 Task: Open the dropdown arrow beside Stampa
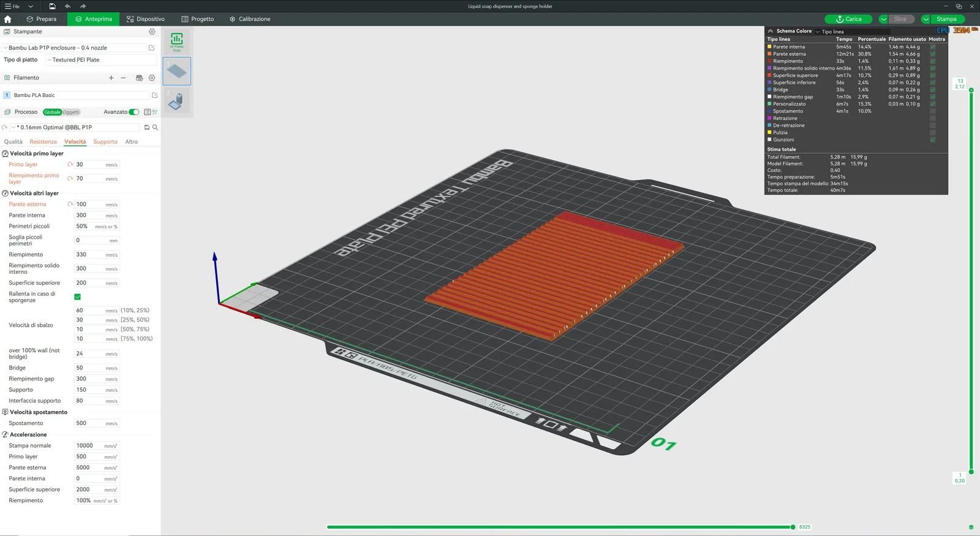[925, 19]
